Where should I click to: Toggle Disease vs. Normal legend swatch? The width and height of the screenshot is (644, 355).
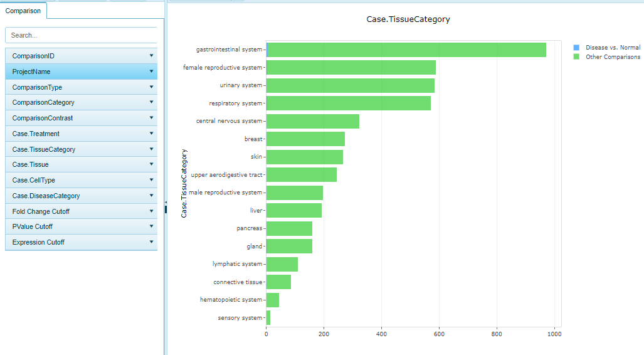pyautogui.click(x=576, y=48)
